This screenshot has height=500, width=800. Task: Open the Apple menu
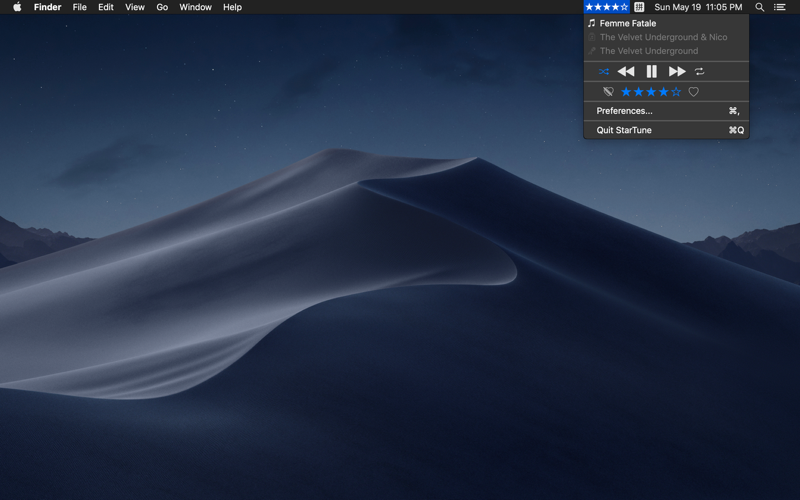tap(17, 7)
